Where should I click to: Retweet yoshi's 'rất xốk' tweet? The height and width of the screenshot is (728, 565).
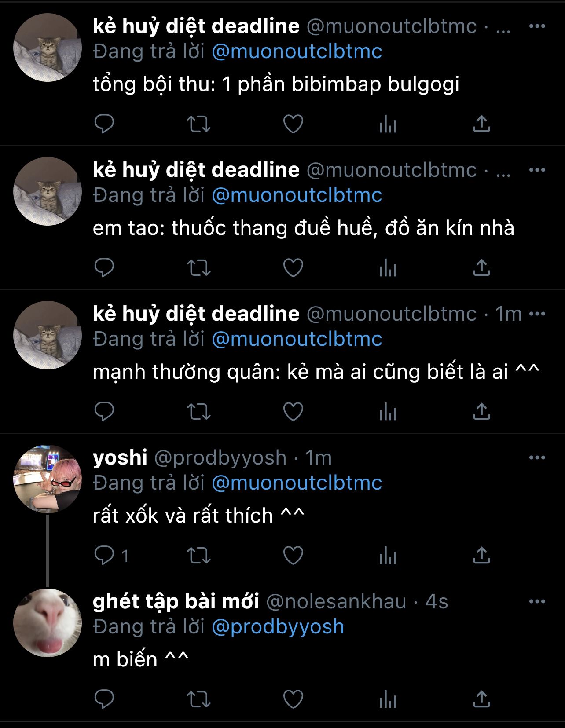[199, 556]
